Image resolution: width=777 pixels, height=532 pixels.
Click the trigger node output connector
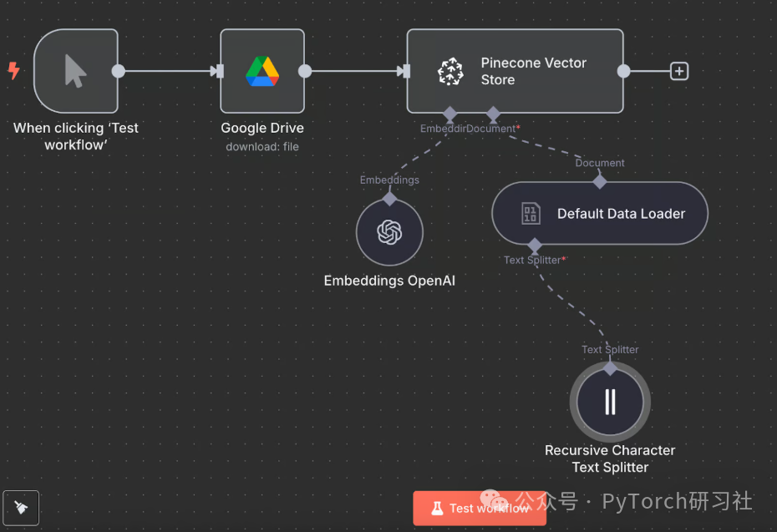point(119,71)
